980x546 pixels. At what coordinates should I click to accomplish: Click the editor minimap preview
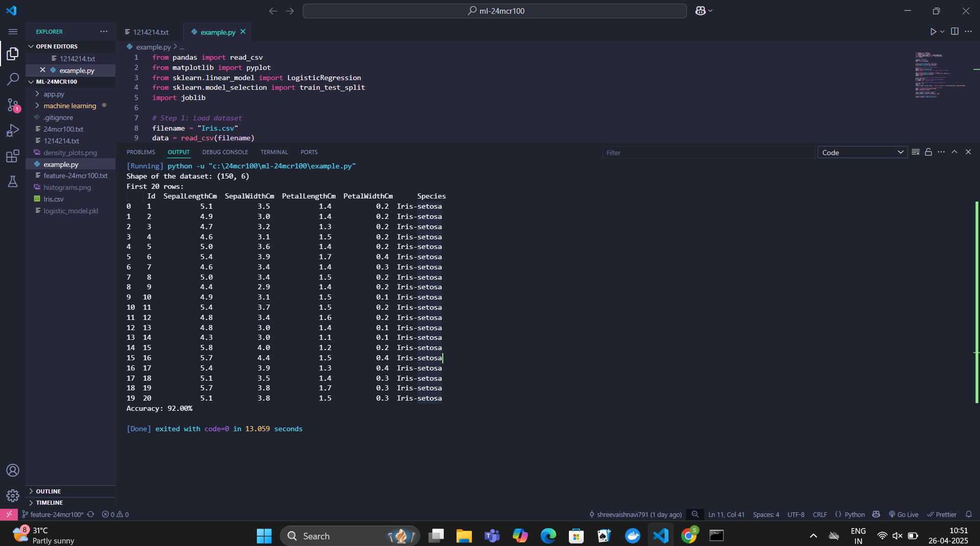(x=940, y=75)
